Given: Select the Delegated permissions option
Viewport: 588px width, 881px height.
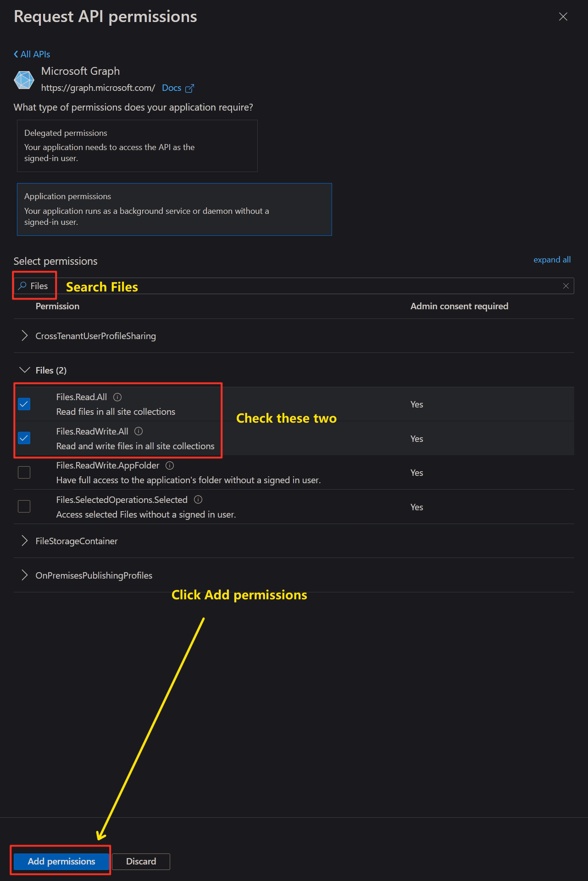Looking at the screenshot, I should 137,146.
